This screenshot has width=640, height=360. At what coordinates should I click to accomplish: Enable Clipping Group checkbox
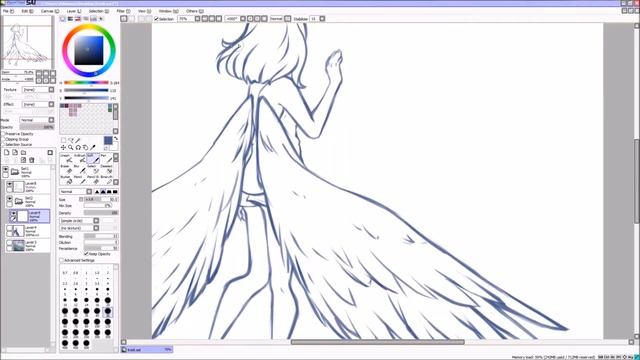tap(3, 139)
